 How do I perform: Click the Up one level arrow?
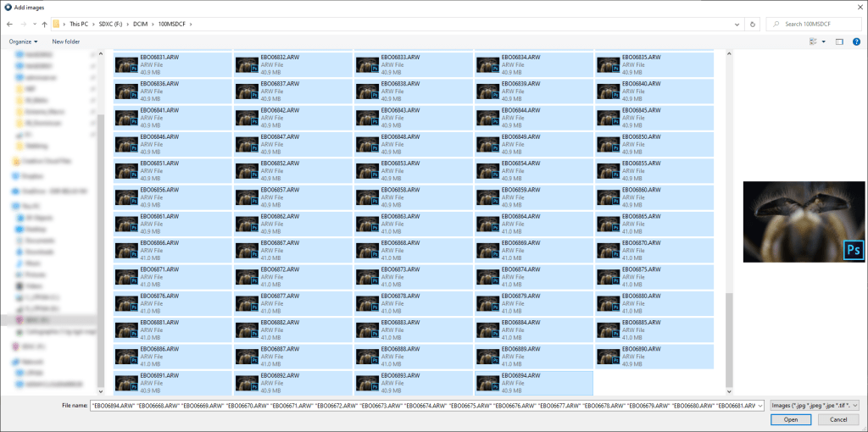[x=44, y=24]
